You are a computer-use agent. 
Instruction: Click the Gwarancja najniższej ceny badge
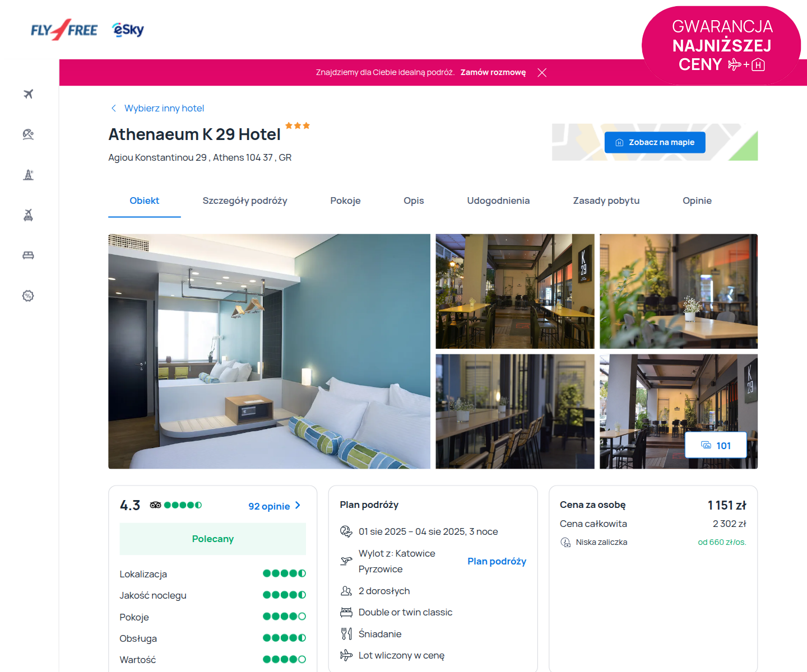721,45
